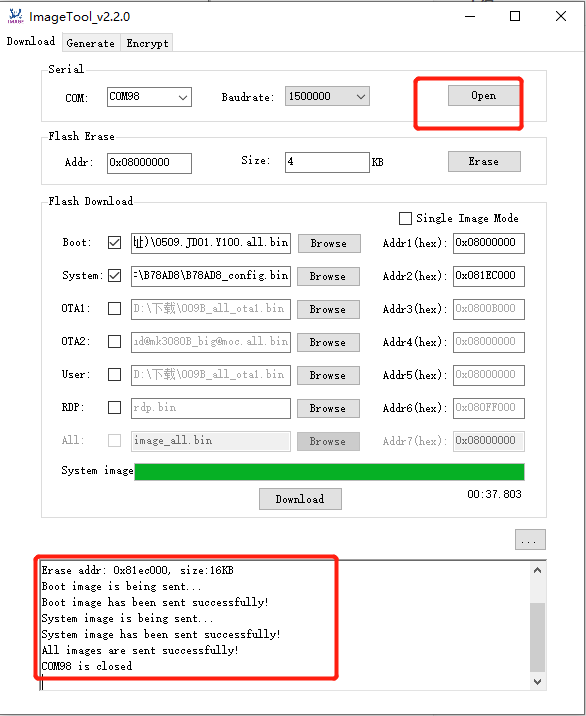Click the Erase flash button
586x716 pixels.
(x=484, y=161)
